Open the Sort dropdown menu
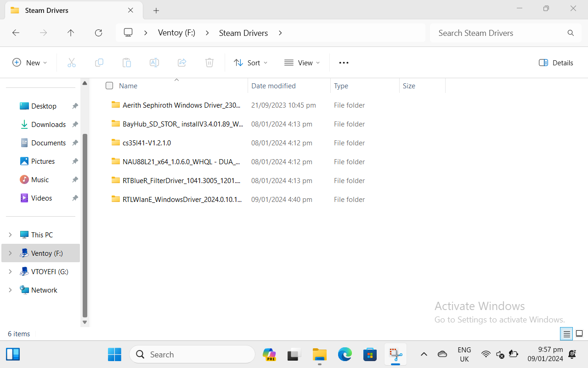The width and height of the screenshot is (588, 368). click(250, 62)
